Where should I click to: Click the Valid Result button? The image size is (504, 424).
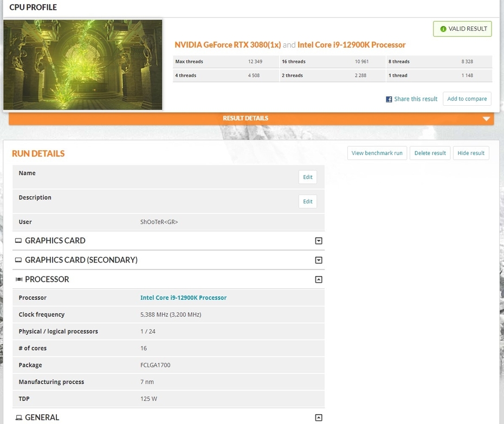[462, 29]
